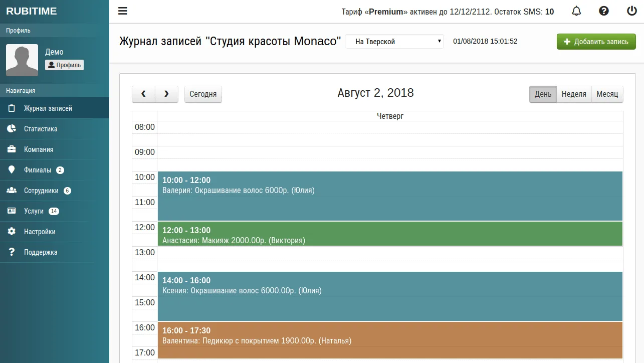Open the help question mark icon
Screen dimensions: 644x363
click(604, 11)
